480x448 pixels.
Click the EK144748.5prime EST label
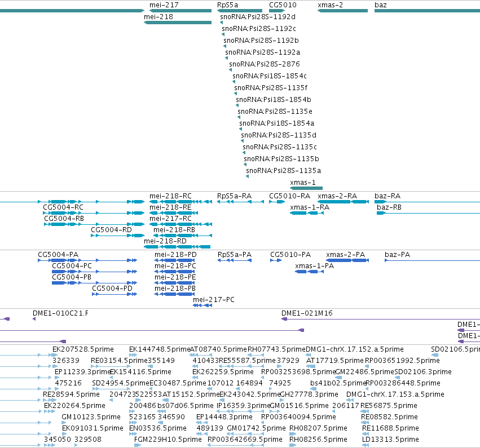pyautogui.click(x=160, y=349)
